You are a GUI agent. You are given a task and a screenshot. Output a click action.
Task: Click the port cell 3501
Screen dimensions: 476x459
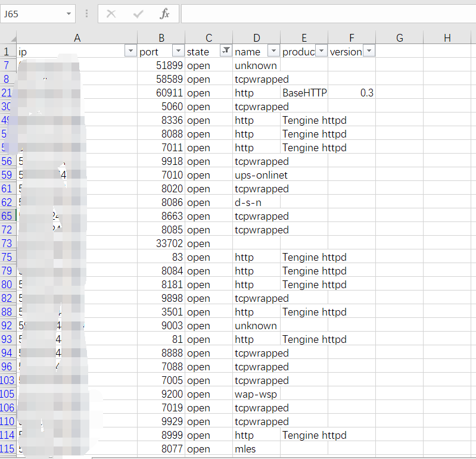click(161, 311)
